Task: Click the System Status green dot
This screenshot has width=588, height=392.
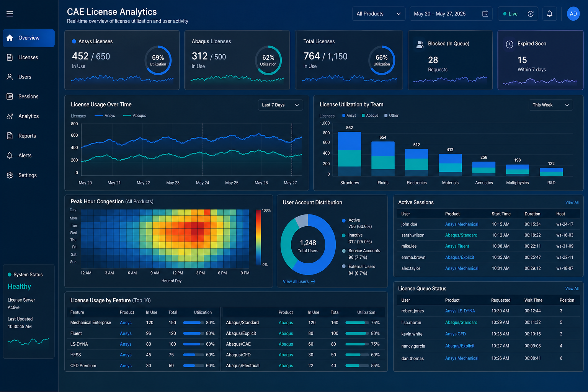Action: point(10,274)
